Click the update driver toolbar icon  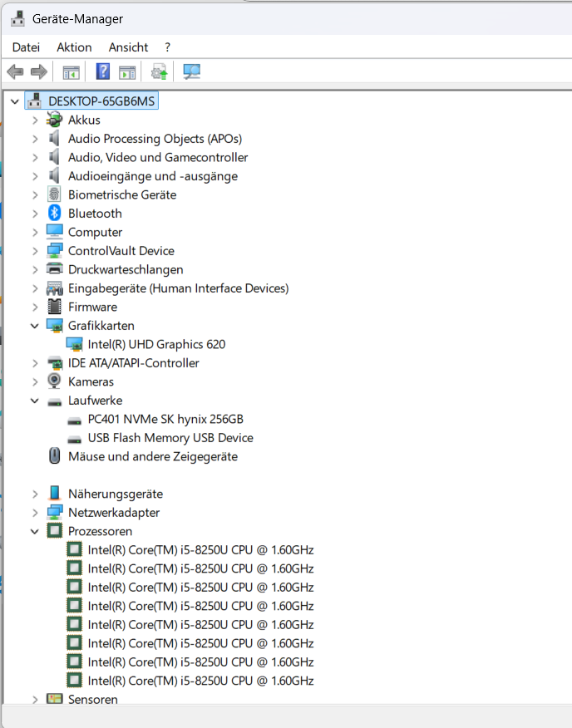159,72
